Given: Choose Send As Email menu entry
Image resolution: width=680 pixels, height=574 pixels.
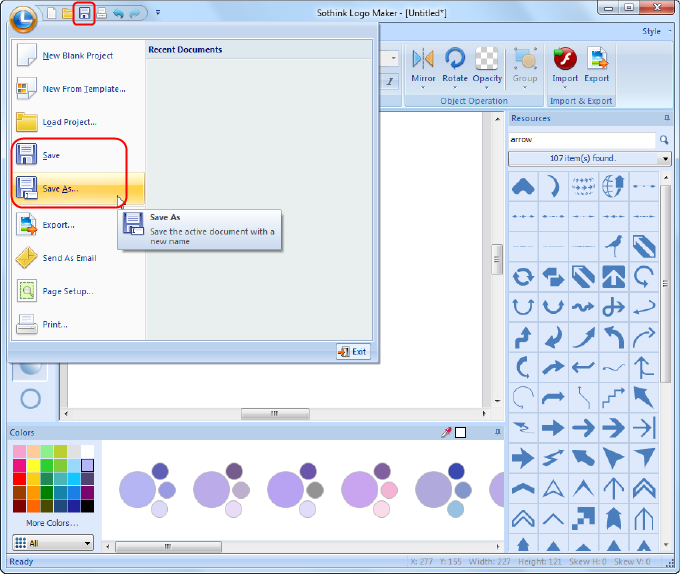Looking at the screenshot, I should [78, 258].
